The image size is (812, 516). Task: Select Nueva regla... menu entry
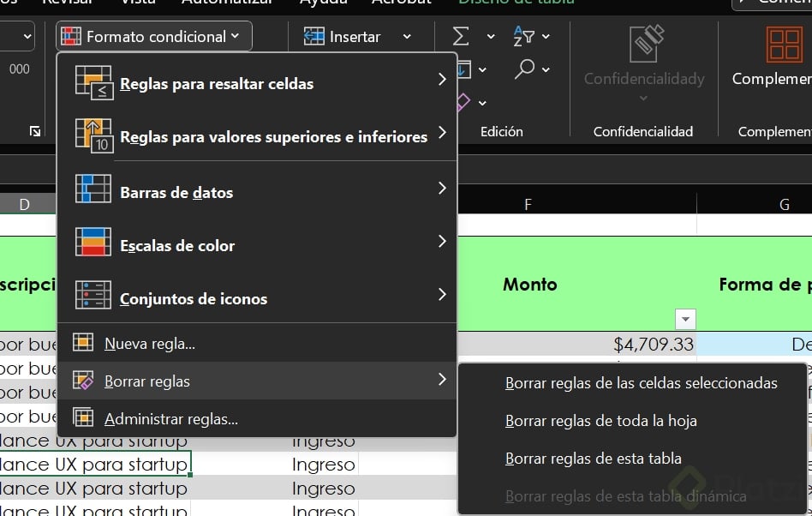click(x=257, y=343)
